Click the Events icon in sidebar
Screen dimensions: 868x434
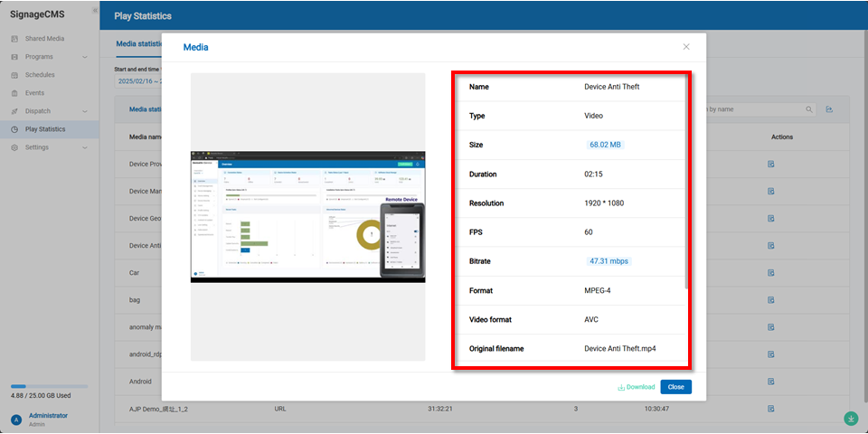pyautogui.click(x=15, y=93)
